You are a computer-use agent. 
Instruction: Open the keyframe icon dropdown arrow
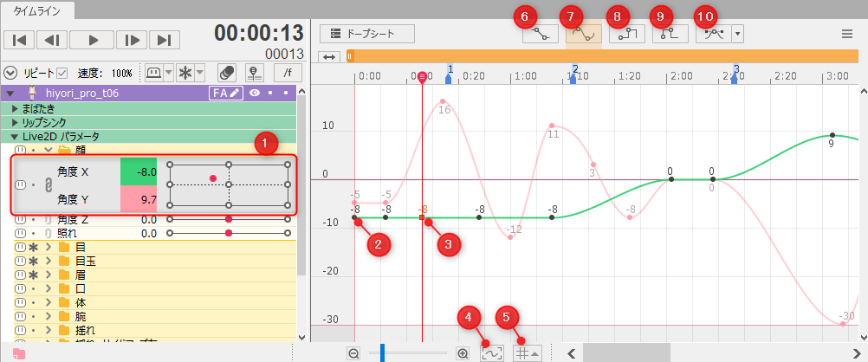[168, 73]
